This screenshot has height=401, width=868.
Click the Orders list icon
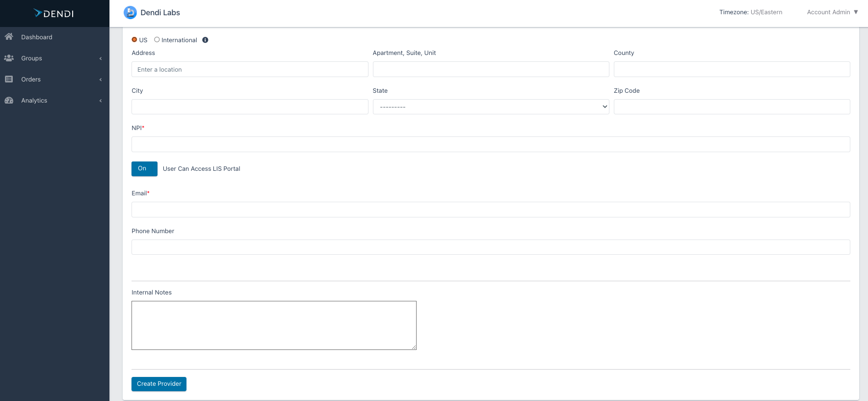[9, 79]
